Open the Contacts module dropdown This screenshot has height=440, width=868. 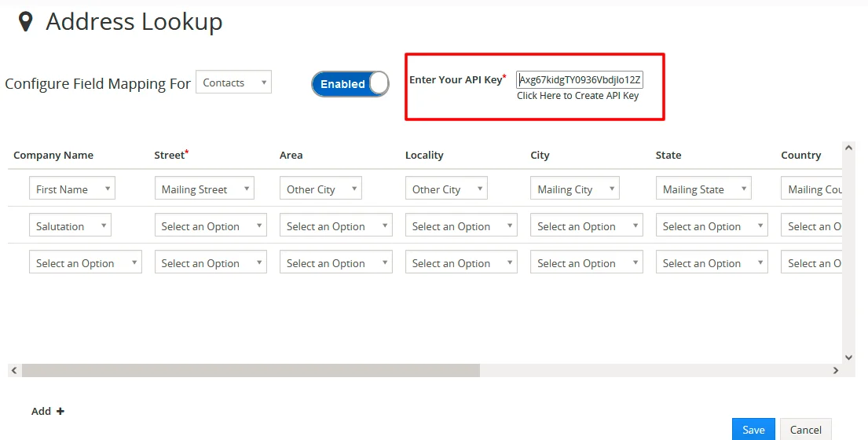(233, 82)
